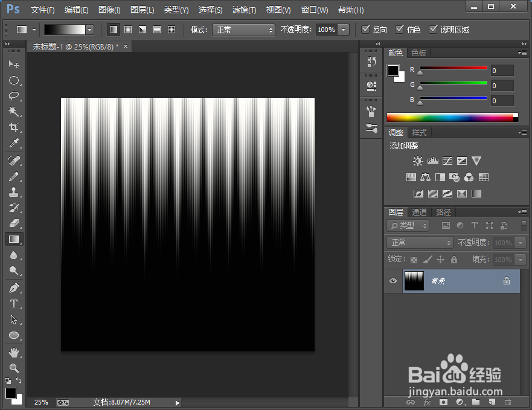
Task: Open the 图像(I) menu
Action: point(109,10)
